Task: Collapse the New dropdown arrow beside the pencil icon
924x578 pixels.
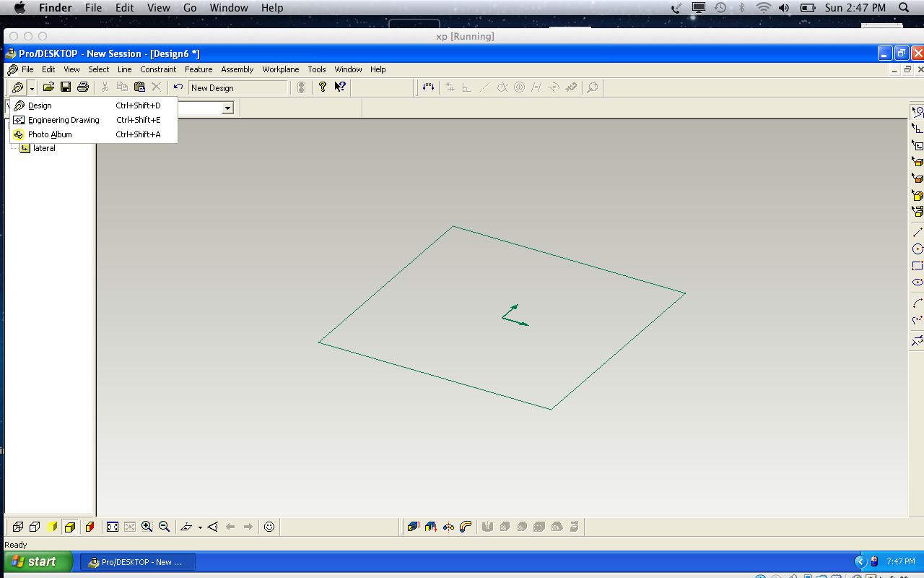Action: pos(32,88)
